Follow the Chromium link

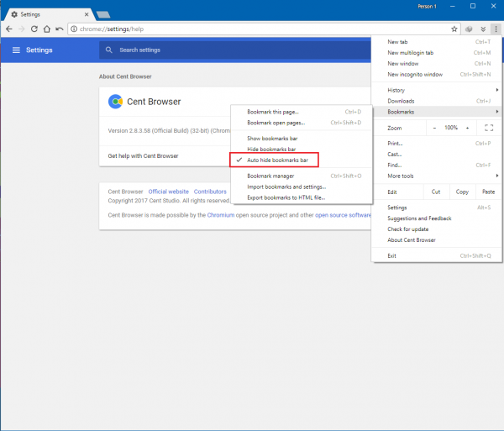[221, 215]
